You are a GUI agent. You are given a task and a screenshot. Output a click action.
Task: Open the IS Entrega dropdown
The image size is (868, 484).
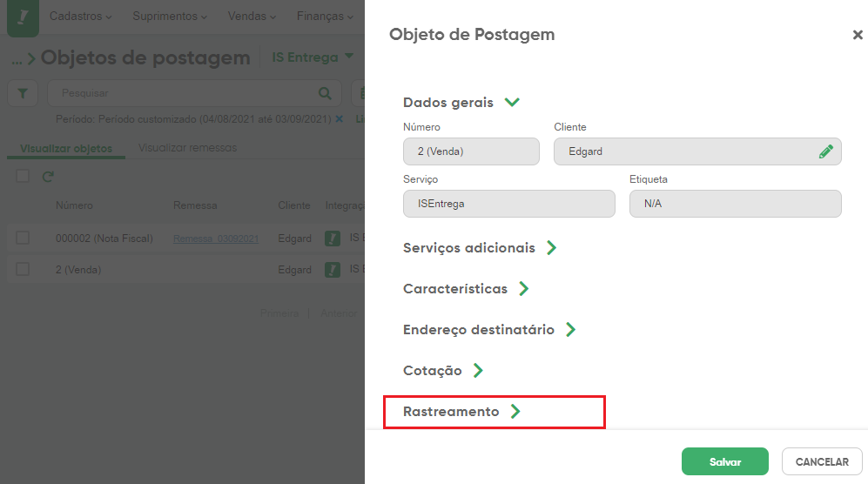pos(313,57)
